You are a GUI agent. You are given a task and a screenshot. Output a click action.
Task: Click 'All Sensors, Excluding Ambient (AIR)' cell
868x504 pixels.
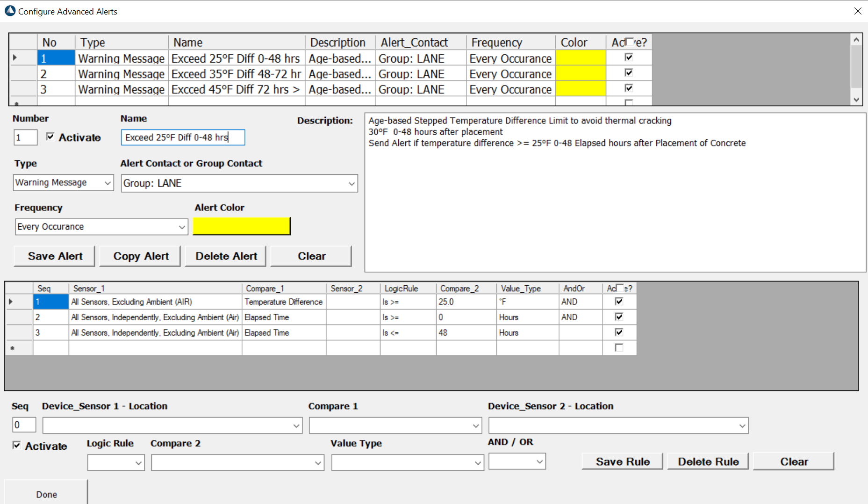pyautogui.click(x=155, y=302)
